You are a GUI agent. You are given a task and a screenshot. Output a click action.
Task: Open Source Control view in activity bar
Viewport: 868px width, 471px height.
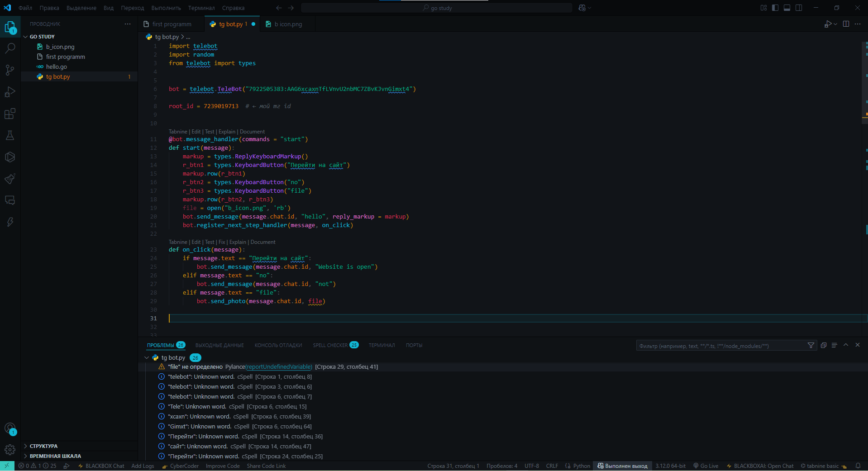(10, 70)
